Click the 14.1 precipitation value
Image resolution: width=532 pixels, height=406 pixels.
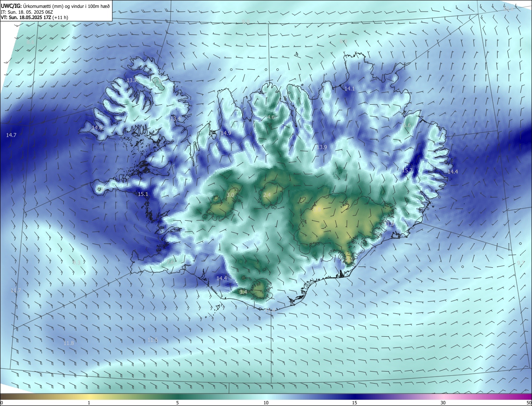350,89
